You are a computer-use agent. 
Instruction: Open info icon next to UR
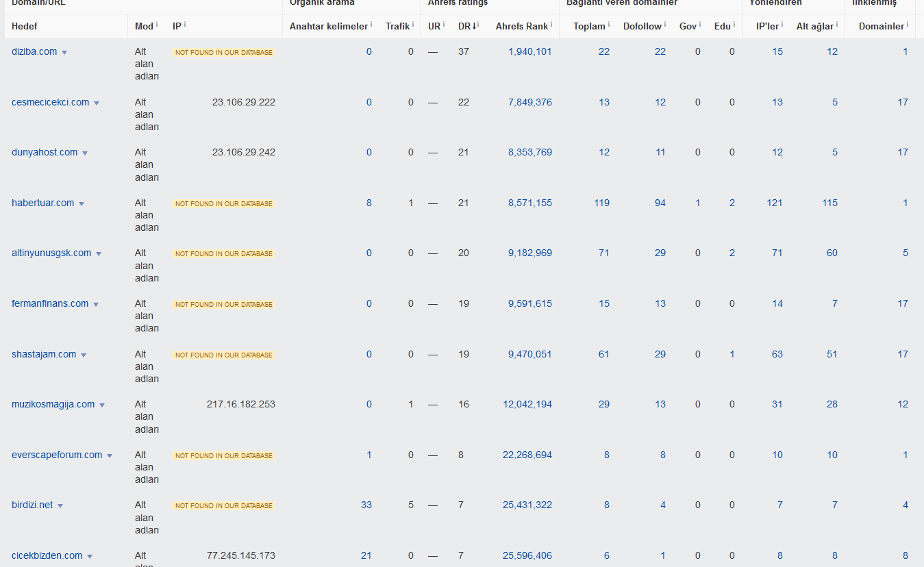pyautogui.click(x=444, y=24)
